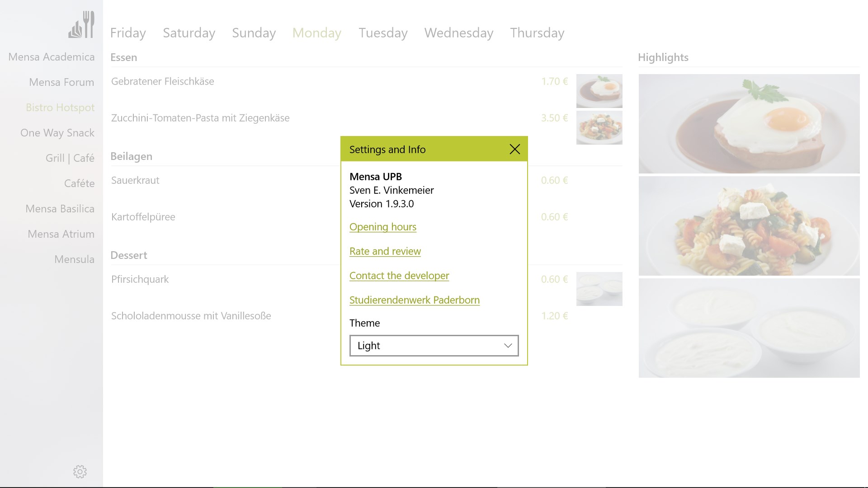The width and height of the screenshot is (868, 488).
Task: Click the Mensa UPB fork logo
Action: 82,25
